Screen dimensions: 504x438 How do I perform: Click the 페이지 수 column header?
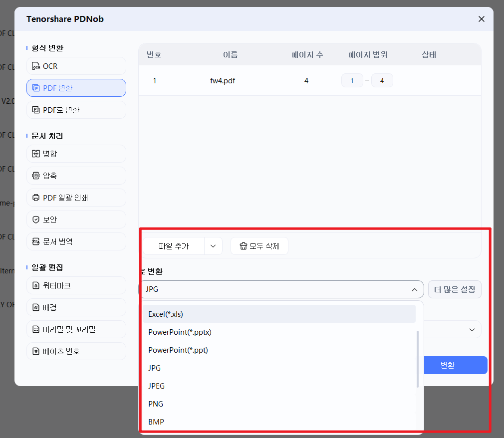307,55
